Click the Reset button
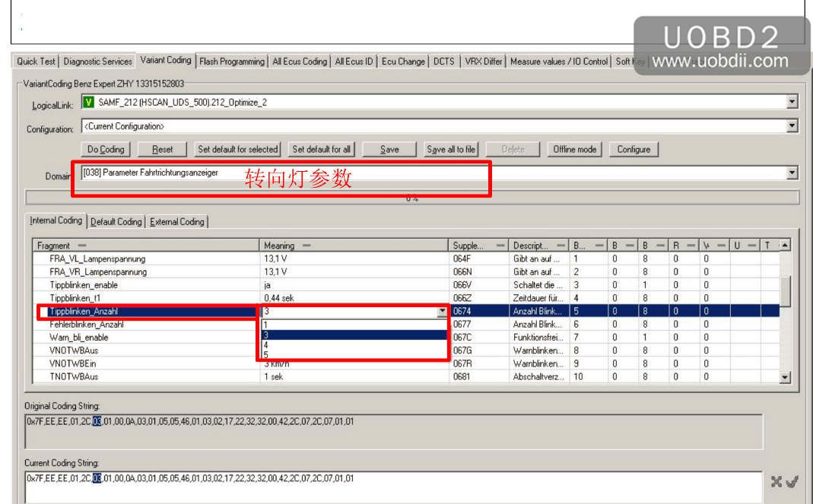The height and width of the screenshot is (504, 813). point(162,149)
